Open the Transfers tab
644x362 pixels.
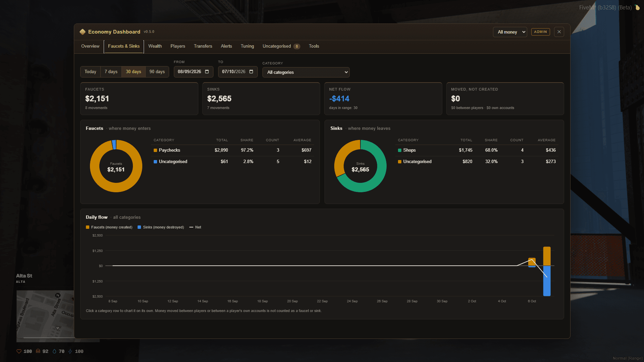coord(203,46)
